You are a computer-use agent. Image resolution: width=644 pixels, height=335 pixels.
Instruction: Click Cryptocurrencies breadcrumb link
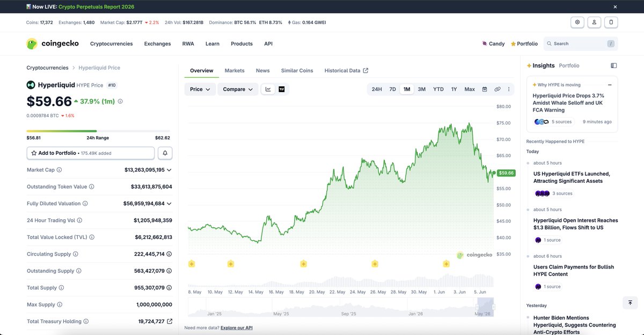[48, 68]
